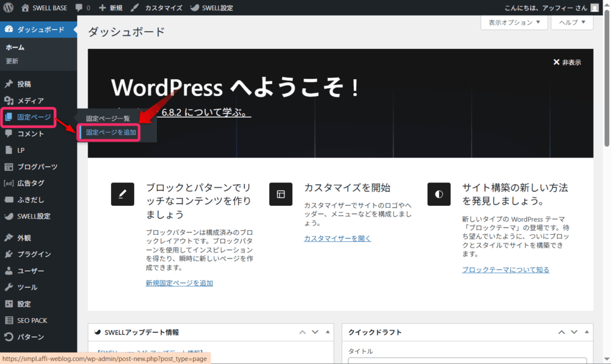
Task: Move SWELLアップデート情報 panel down
Action: coord(315,332)
